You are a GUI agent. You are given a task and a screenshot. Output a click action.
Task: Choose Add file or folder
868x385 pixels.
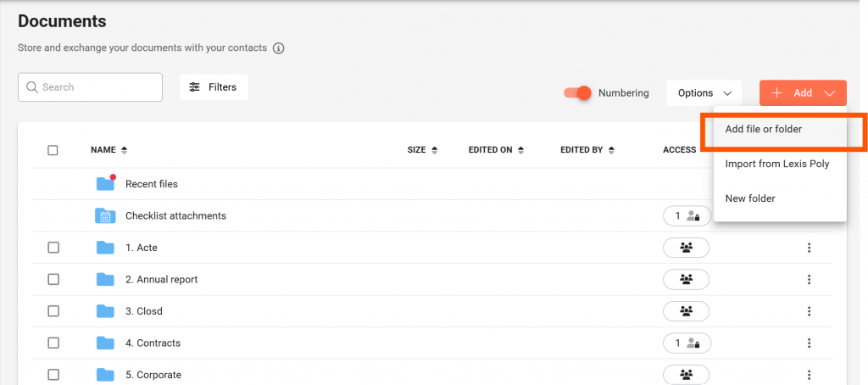[x=764, y=130]
